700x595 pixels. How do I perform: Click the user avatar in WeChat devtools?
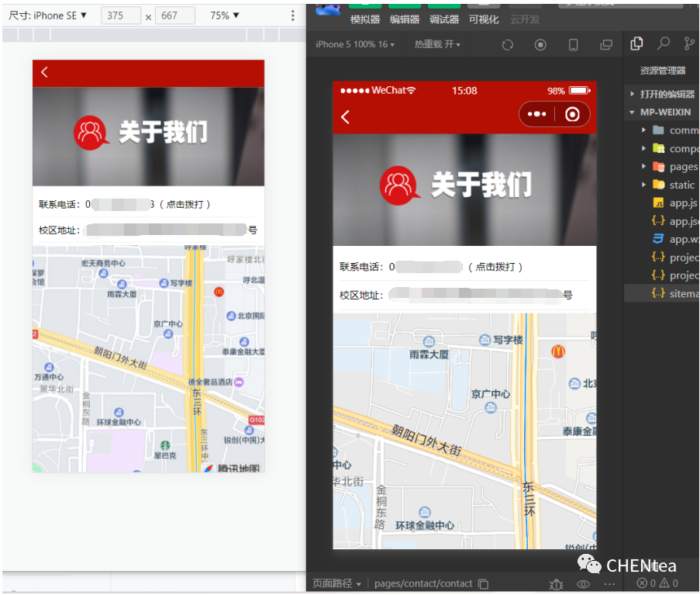click(x=328, y=9)
